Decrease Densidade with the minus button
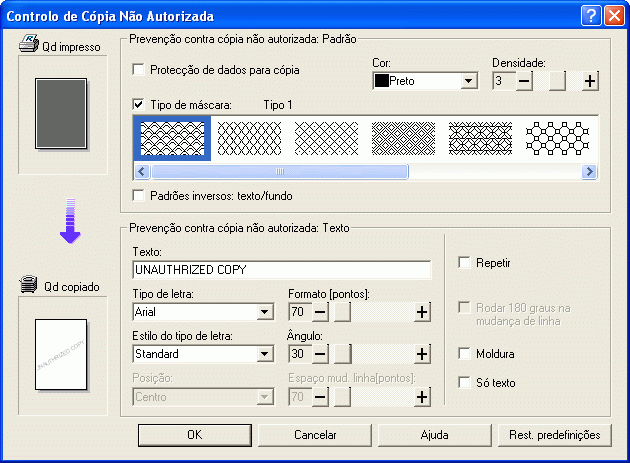The image size is (630, 463). [524, 81]
